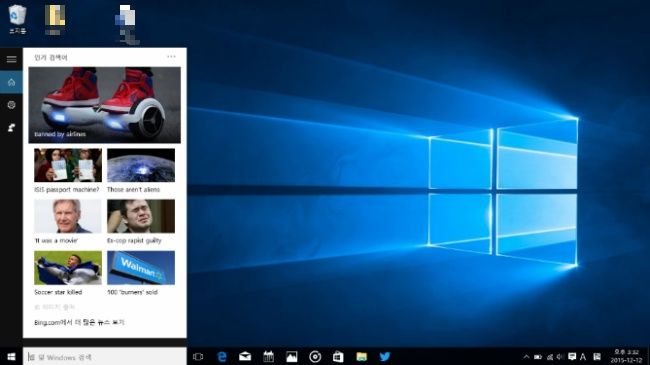Open the Mail app on taskbar
650x365 pixels.
[245, 357]
